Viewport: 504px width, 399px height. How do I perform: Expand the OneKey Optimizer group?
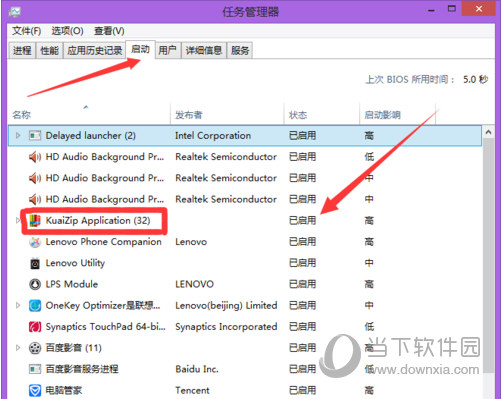coord(18,305)
